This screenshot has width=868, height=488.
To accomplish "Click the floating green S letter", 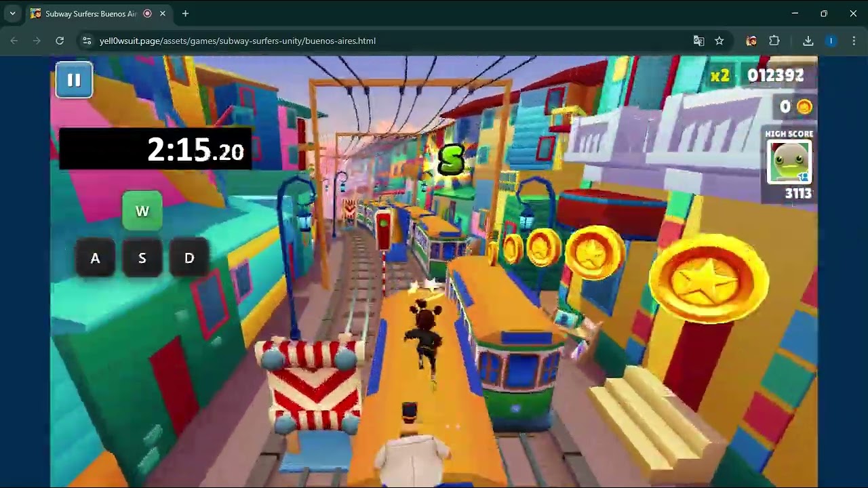I will tap(451, 160).
